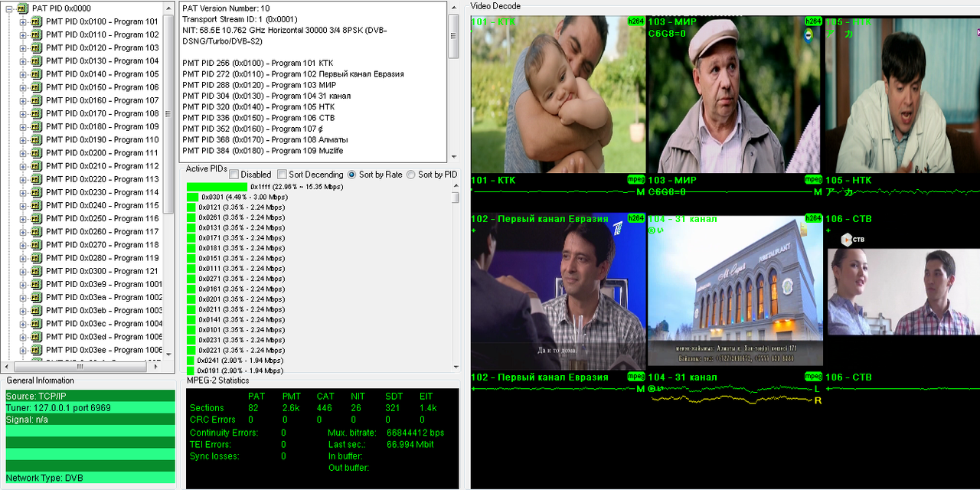Click the 'Source: TCP/IP' entry
This screenshot has width=980, height=490.
[x=90, y=396]
